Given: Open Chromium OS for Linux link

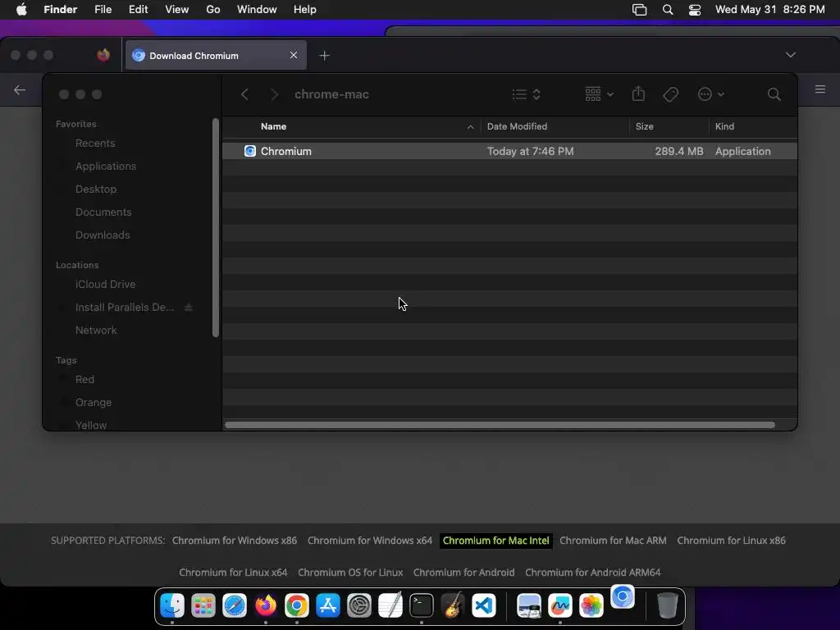Looking at the screenshot, I should coord(350,572).
